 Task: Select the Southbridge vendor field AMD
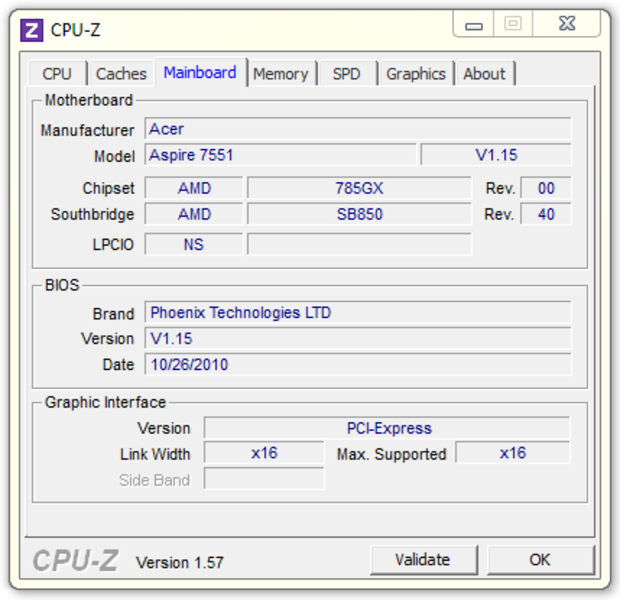(194, 214)
